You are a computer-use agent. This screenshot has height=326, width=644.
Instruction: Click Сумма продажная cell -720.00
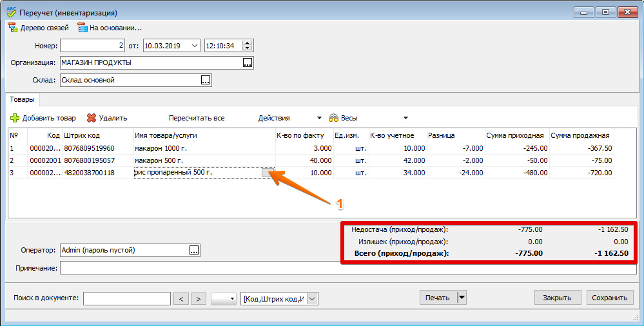[x=581, y=173]
